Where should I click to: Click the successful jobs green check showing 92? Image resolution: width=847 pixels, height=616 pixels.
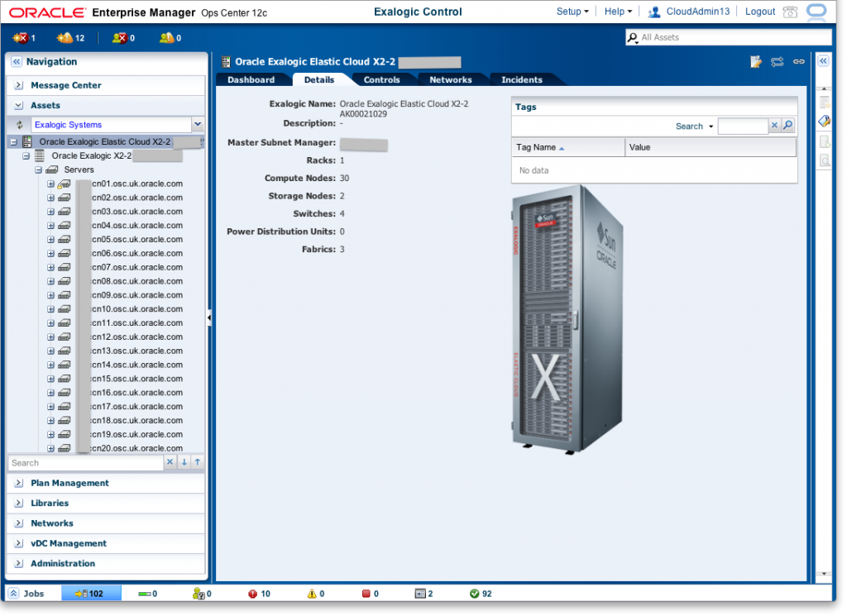[x=474, y=594]
